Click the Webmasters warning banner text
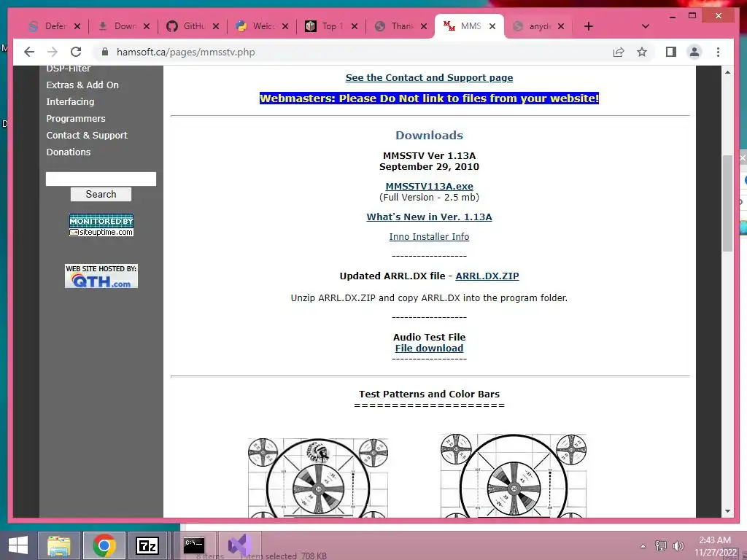The width and height of the screenshot is (747, 560). click(429, 98)
